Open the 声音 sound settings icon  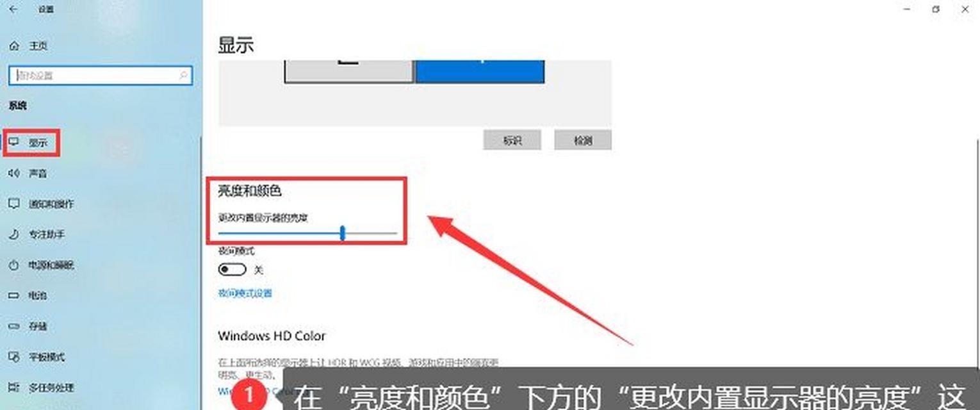[x=15, y=173]
